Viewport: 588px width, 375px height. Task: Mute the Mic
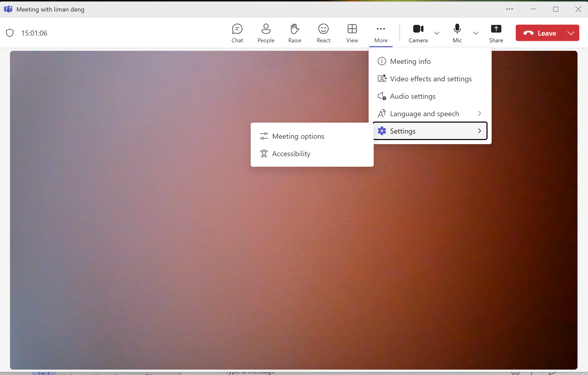[x=457, y=33]
